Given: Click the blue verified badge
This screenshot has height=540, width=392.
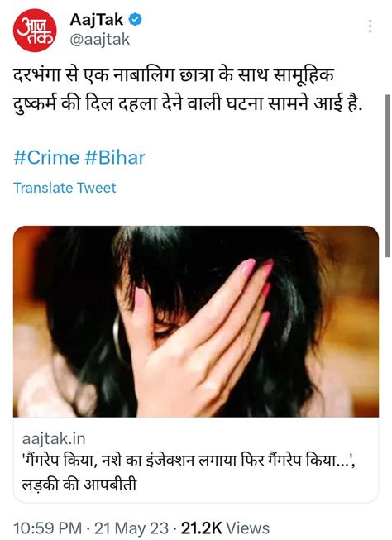Looking at the screenshot, I should [x=135, y=20].
